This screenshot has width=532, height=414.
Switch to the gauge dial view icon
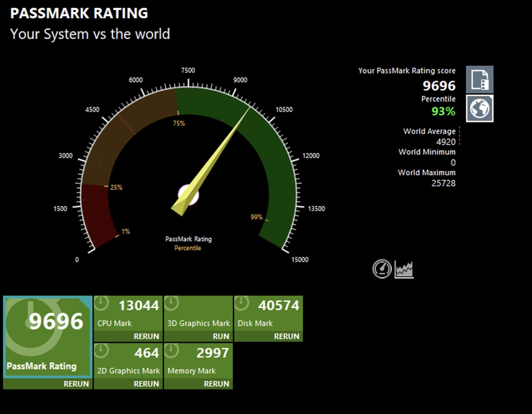pos(382,269)
